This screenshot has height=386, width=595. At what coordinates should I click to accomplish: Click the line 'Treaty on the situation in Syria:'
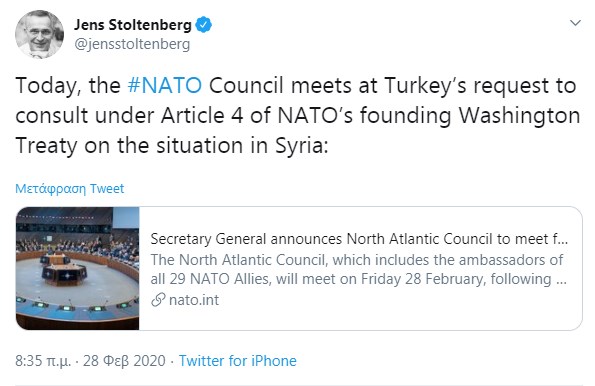tap(172, 146)
